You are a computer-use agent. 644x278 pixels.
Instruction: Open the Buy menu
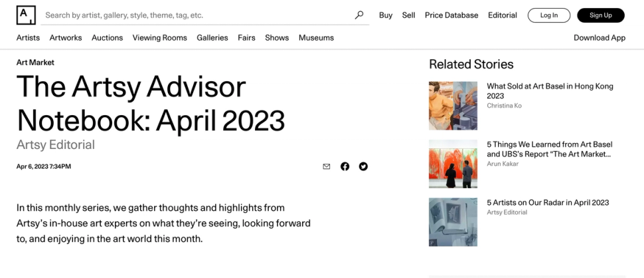tap(386, 15)
